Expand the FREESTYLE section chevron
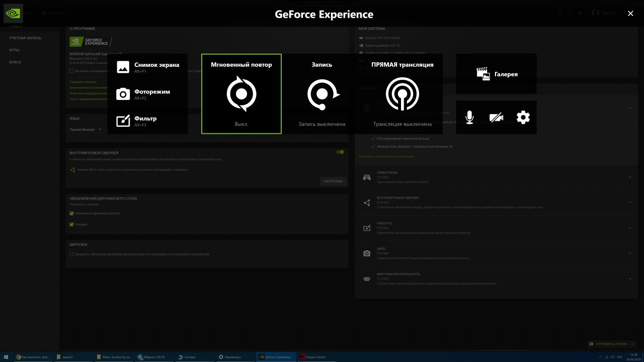Screen dimensions: 644x362 click(630, 228)
